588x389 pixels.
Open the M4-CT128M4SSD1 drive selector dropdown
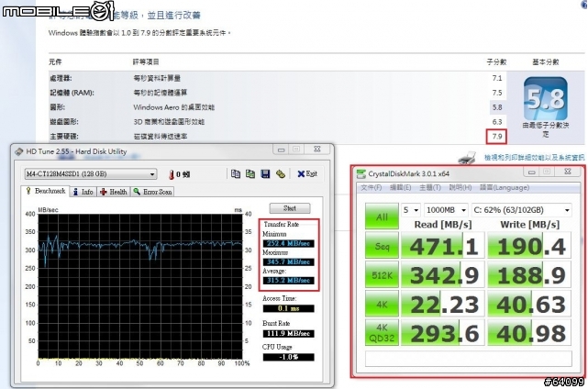coord(91,174)
